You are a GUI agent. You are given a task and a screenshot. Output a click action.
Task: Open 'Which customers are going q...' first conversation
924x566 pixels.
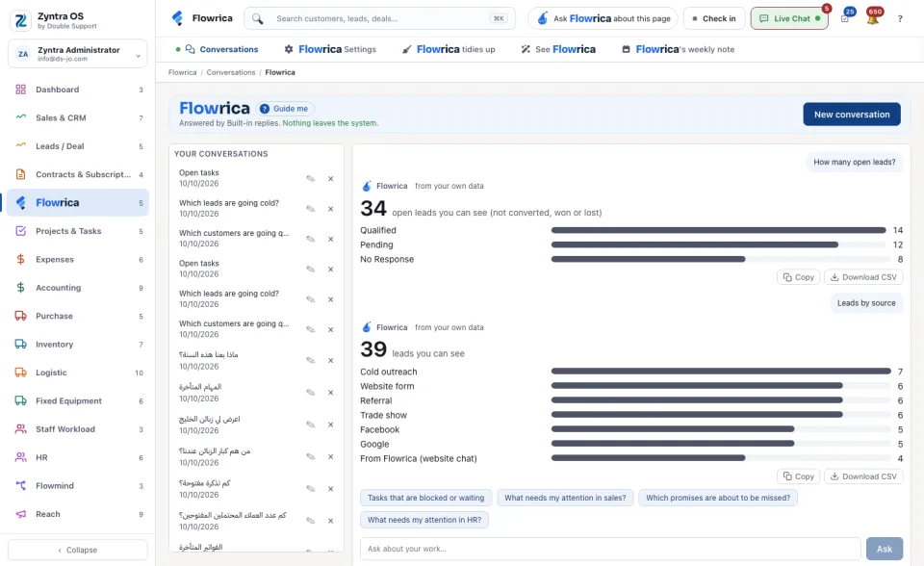234,238
